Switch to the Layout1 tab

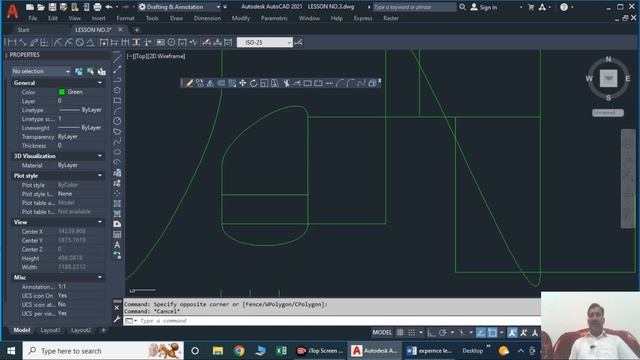tap(51, 330)
